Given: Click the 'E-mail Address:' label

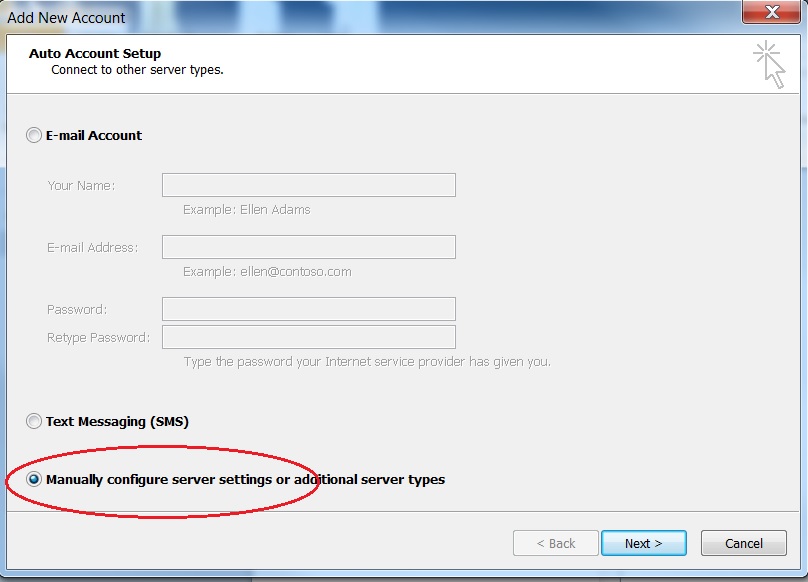Looking at the screenshot, I should [93, 247].
